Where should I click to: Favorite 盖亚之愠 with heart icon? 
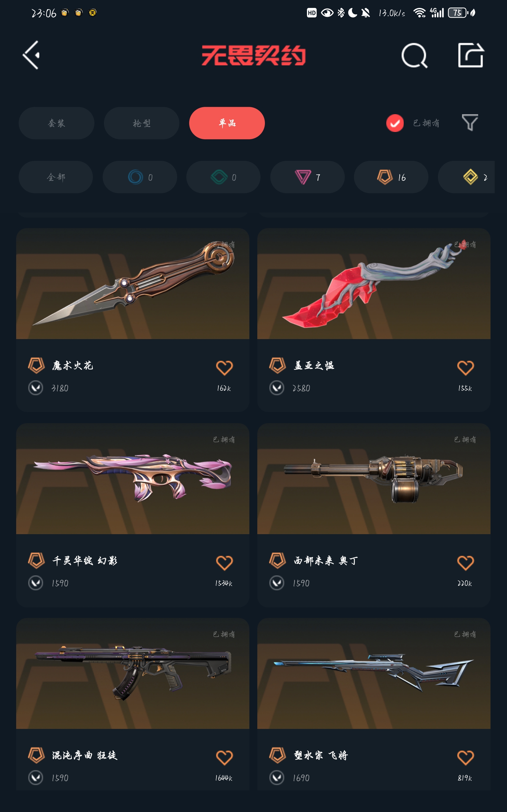[465, 368]
